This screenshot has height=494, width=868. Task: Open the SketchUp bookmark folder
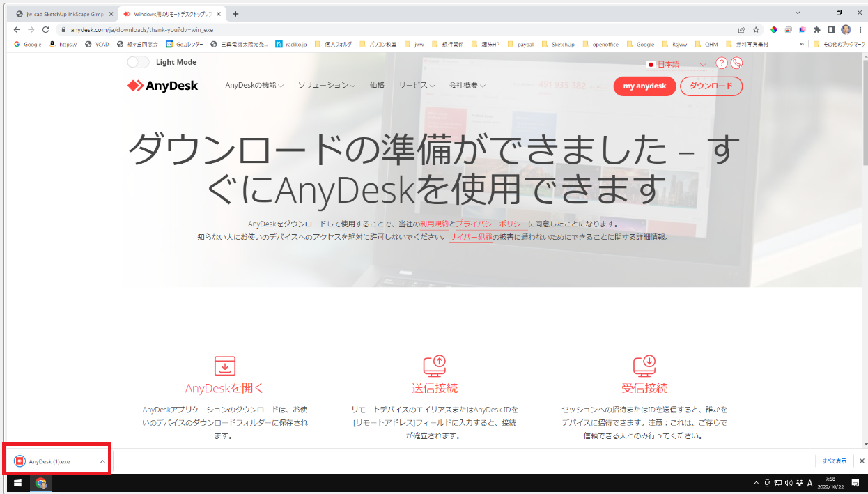click(558, 44)
